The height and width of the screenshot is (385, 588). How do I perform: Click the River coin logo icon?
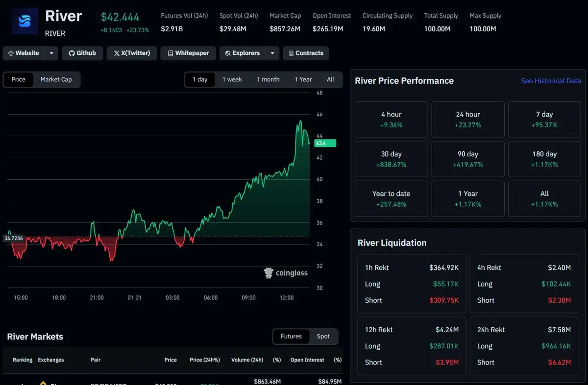24,21
